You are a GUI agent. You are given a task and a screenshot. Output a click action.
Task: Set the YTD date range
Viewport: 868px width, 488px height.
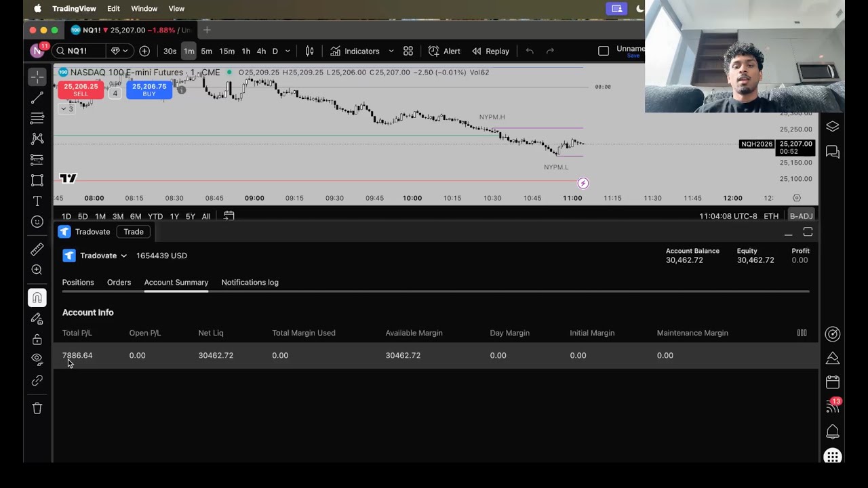pyautogui.click(x=155, y=216)
